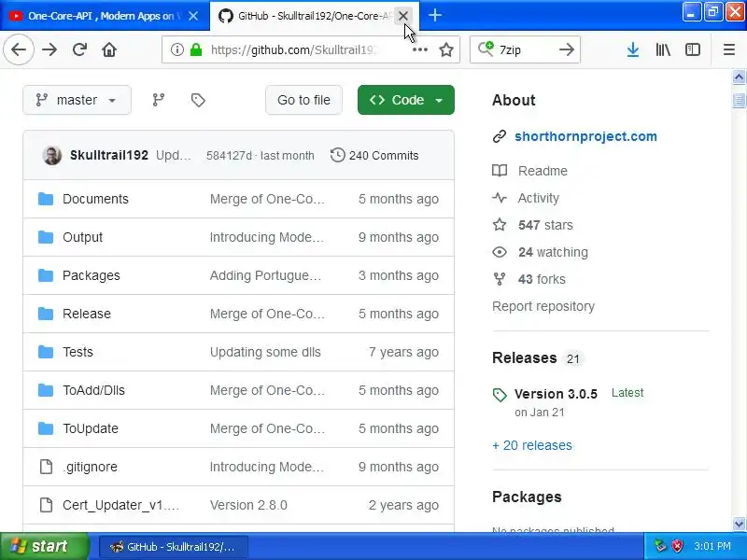This screenshot has width=747, height=560.
Task: Show site information (i) icon
Action: [x=177, y=49]
